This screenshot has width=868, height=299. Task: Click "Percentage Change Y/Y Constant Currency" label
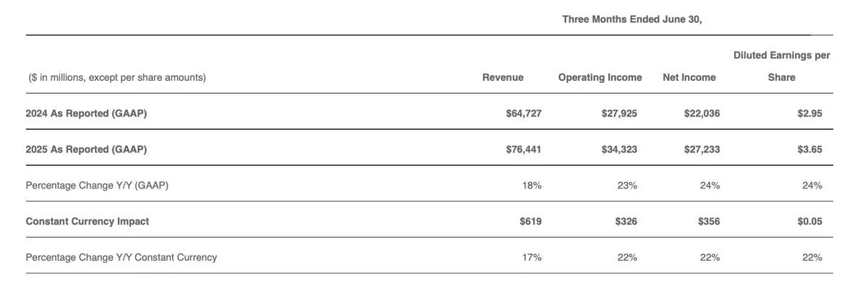122,257
